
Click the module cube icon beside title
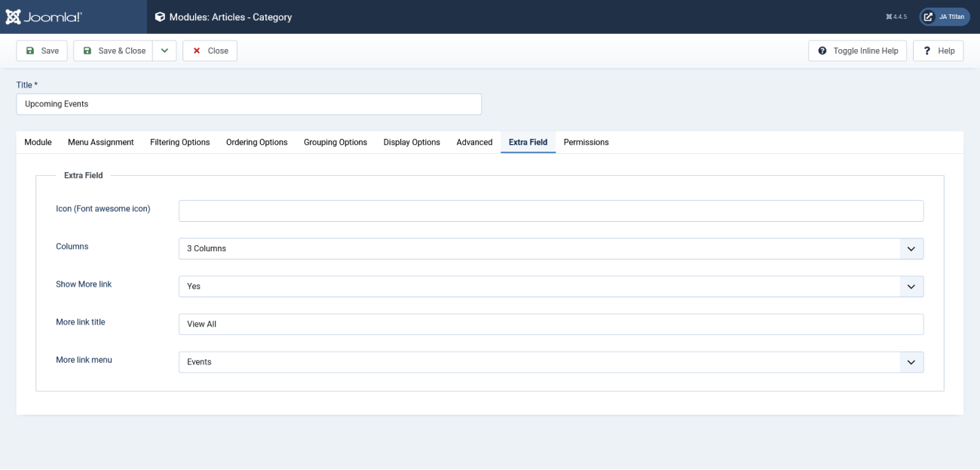[160, 17]
